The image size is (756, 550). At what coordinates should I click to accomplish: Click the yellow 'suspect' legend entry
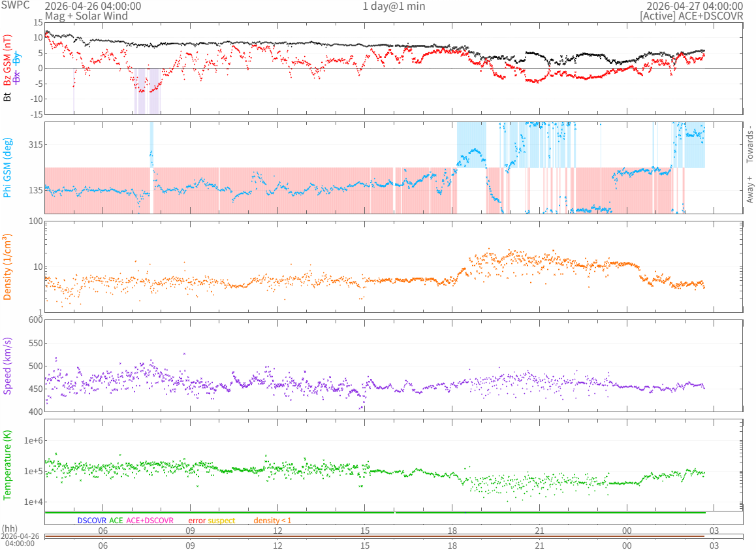click(x=221, y=521)
